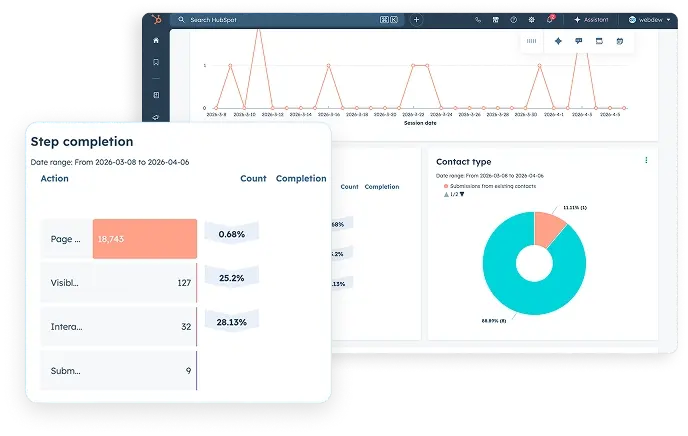Viewport: 688px width, 436px height.
Task: Click the Count header in the background panel
Action: pos(349,186)
